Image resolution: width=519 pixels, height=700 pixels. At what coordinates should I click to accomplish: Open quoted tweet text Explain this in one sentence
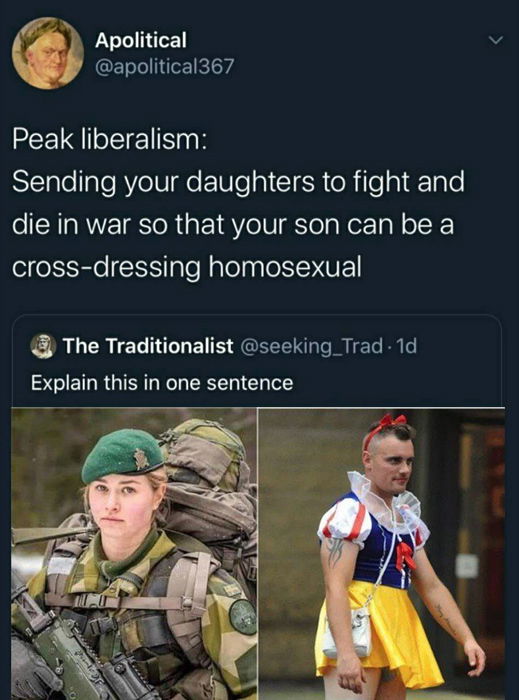click(x=162, y=383)
